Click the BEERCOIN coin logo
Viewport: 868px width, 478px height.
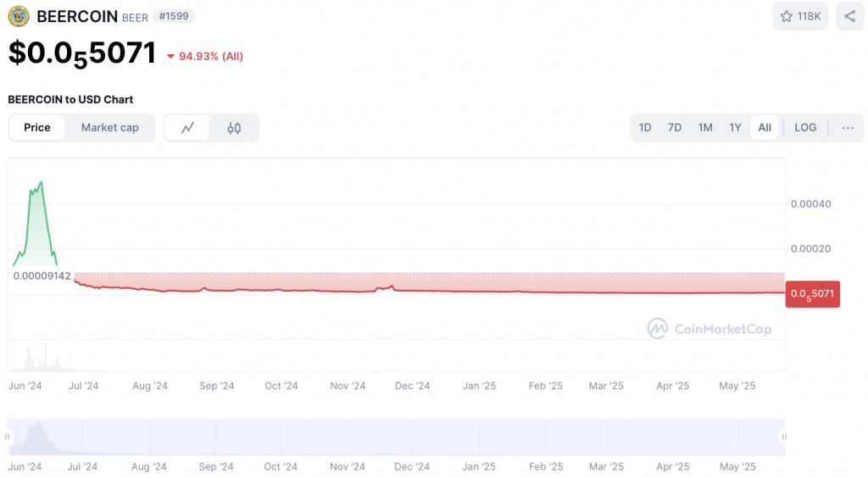click(19, 16)
